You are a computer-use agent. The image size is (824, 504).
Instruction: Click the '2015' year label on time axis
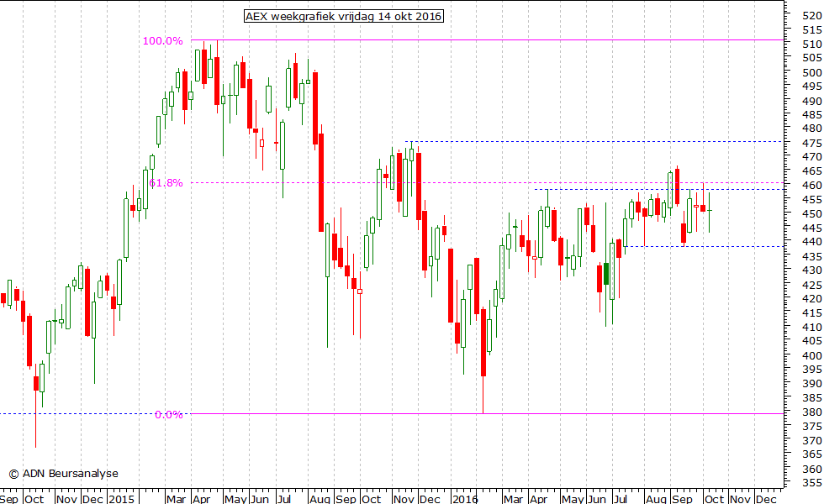121,498
